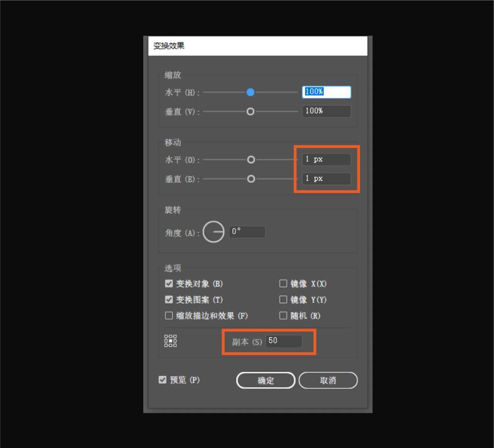Click the vertical scale slider handle
This screenshot has height=448, width=494.
(x=250, y=111)
